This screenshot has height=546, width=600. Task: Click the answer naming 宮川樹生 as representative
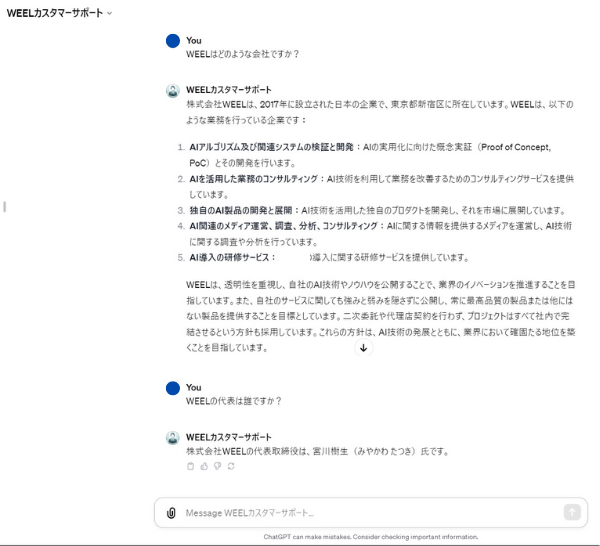pyautogui.click(x=318, y=451)
